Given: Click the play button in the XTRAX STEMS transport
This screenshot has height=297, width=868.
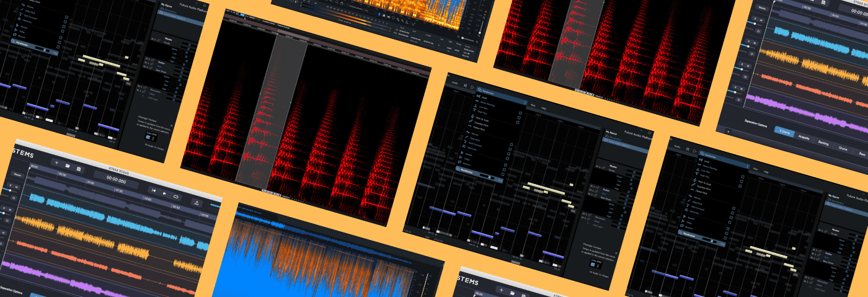Looking at the screenshot, I should click(164, 193).
